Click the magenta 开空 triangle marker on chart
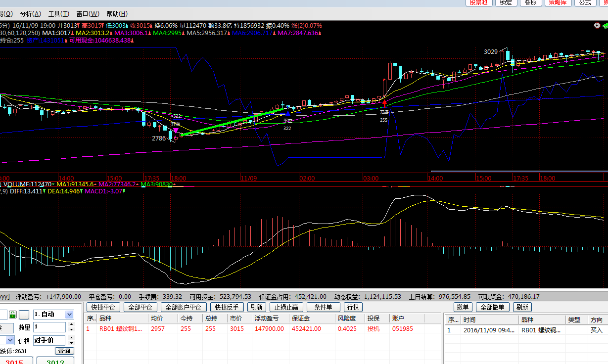The image size is (608, 364). point(176,131)
